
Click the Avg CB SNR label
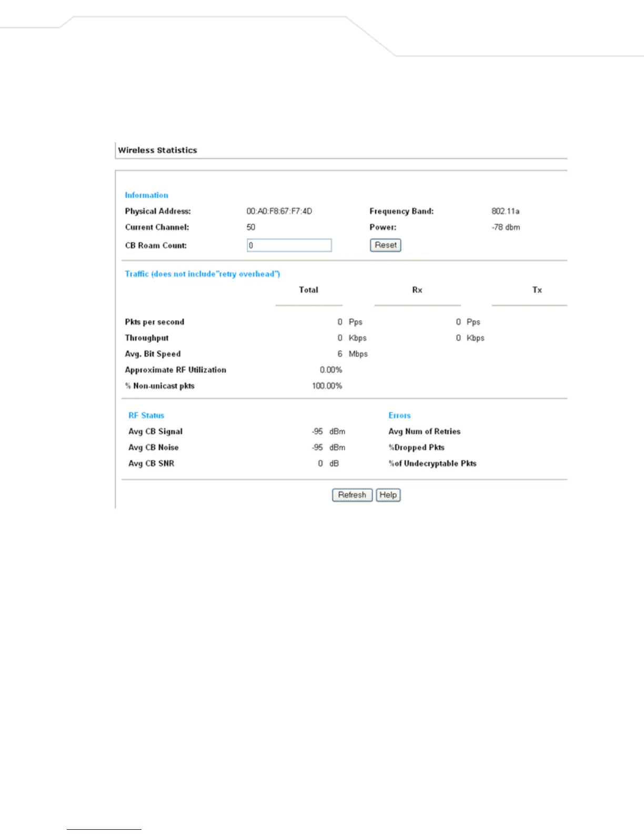[152, 463]
